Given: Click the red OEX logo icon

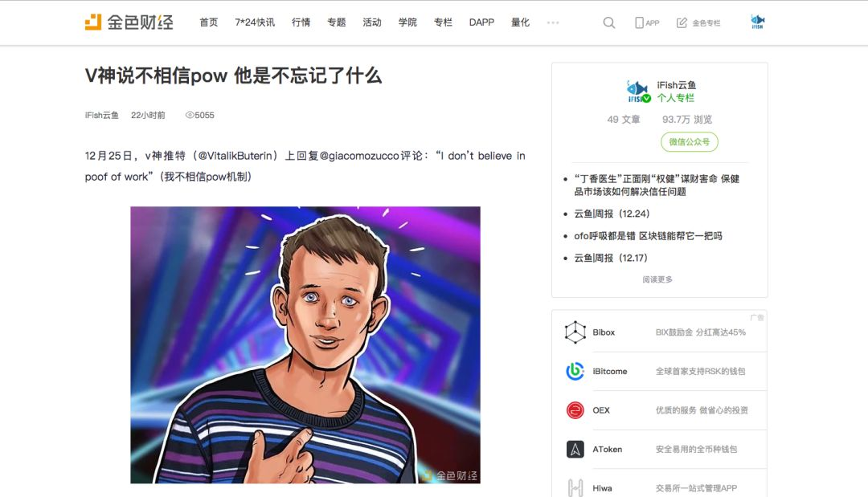Looking at the screenshot, I should [x=575, y=410].
